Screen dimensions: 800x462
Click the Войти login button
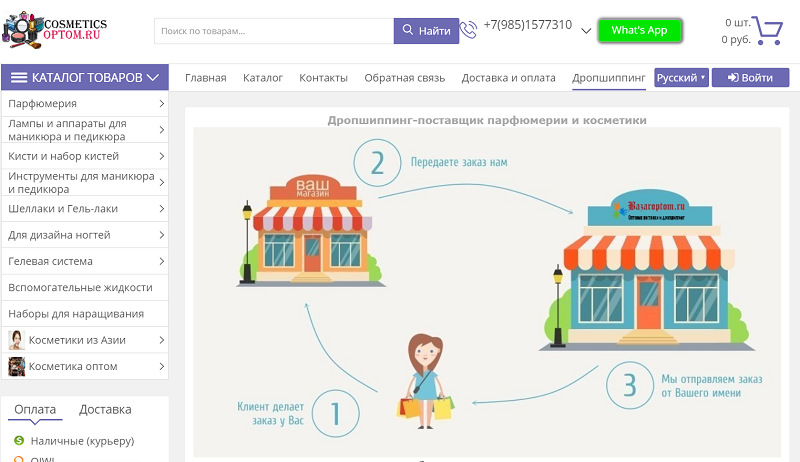(750, 78)
